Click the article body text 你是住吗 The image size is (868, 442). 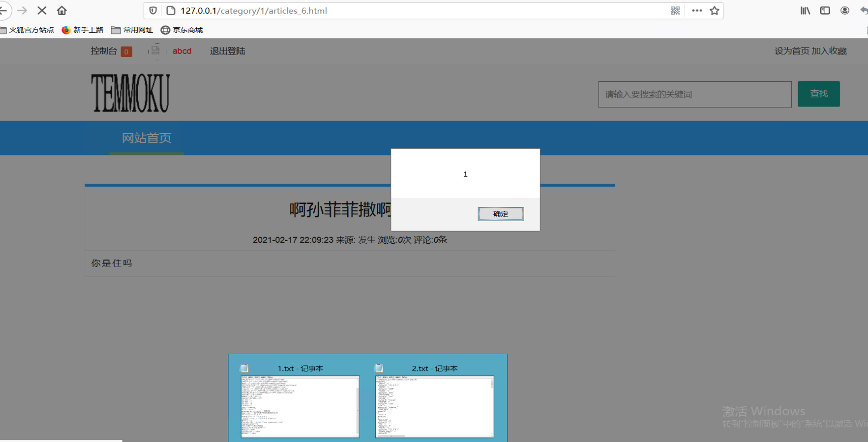pyautogui.click(x=111, y=263)
